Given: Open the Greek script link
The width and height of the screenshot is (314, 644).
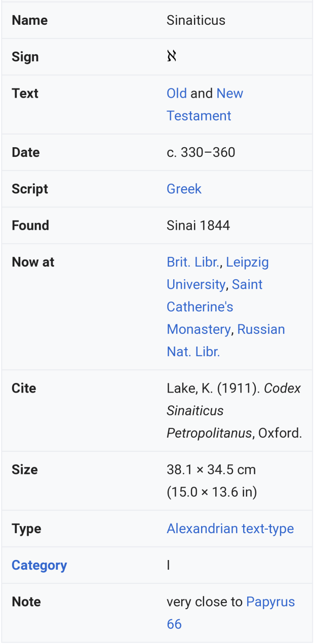Looking at the screenshot, I should coord(184,189).
